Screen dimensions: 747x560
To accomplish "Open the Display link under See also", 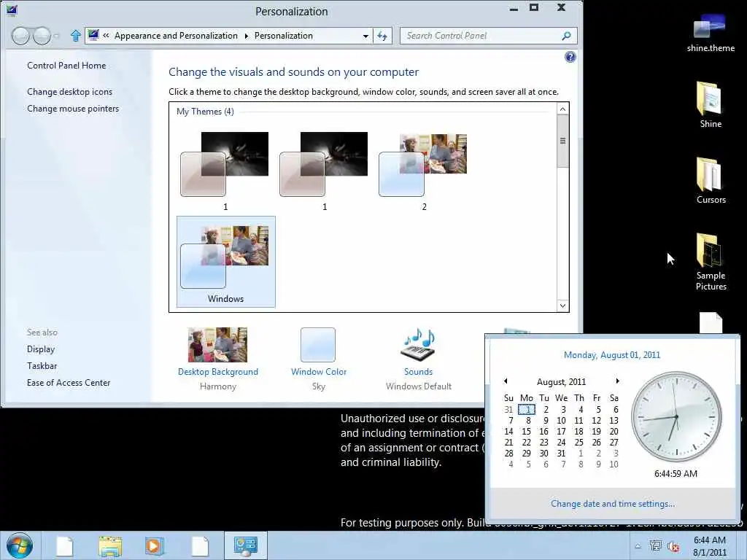I will pos(41,349).
